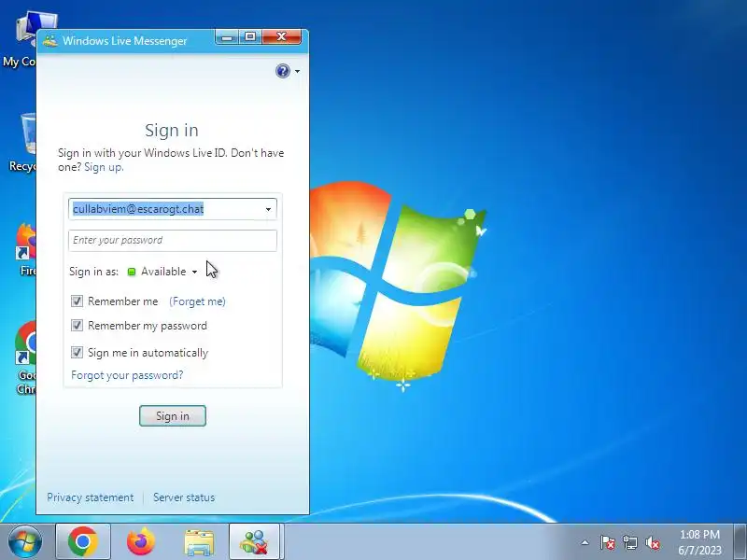Viewport: 747px width, 560px height.
Task: Select the Google Chrome desktop shortcut
Action: click(x=25, y=358)
